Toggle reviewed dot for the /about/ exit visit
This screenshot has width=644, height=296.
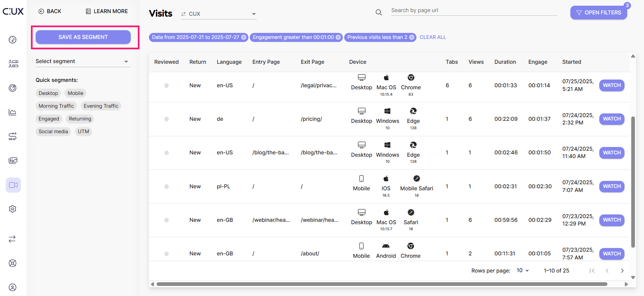166,254
